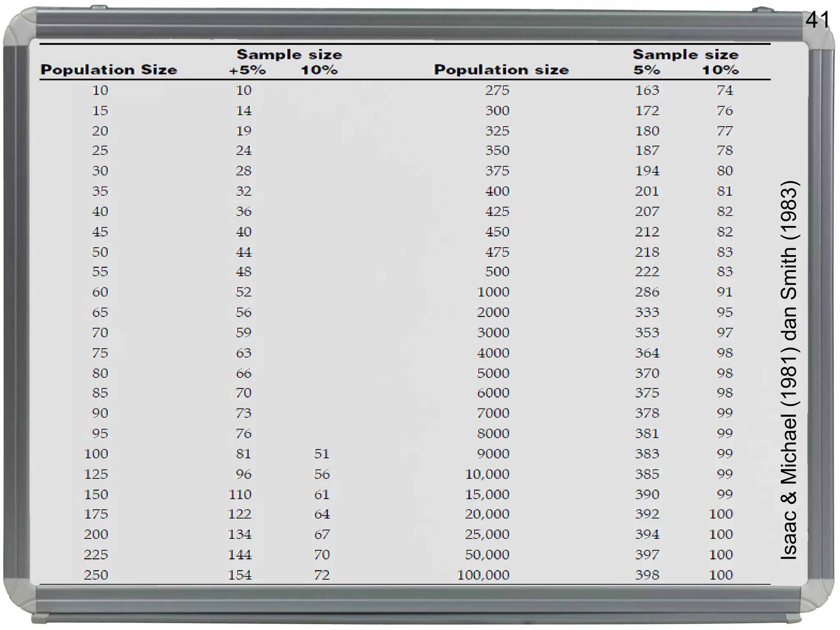Click the left 'Sample size' header
This screenshot has height=630, width=840.
(x=289, y=55)
